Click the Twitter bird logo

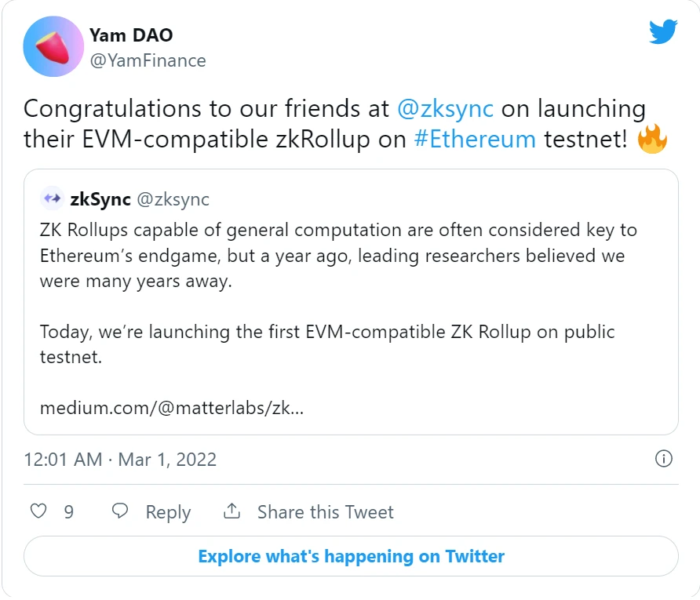point(663,31)
